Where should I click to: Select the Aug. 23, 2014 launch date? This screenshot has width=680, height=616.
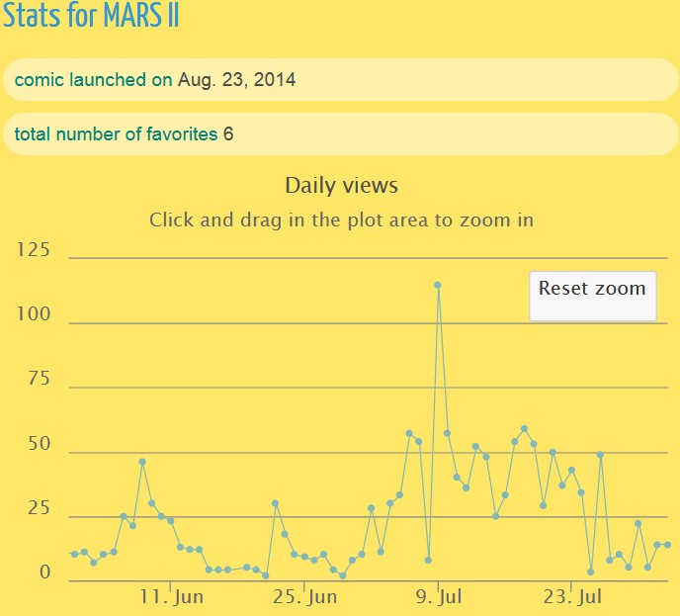click(x=236, y=80)
